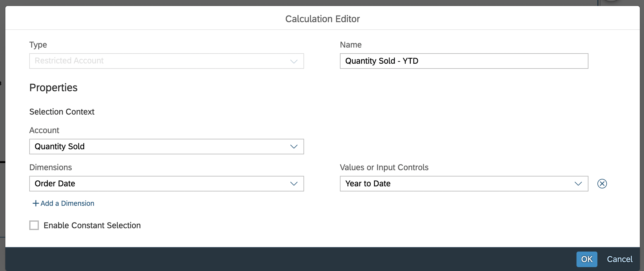Click the Account dropdown chevron arrow
Screen dimensions: 644x271
294,147
